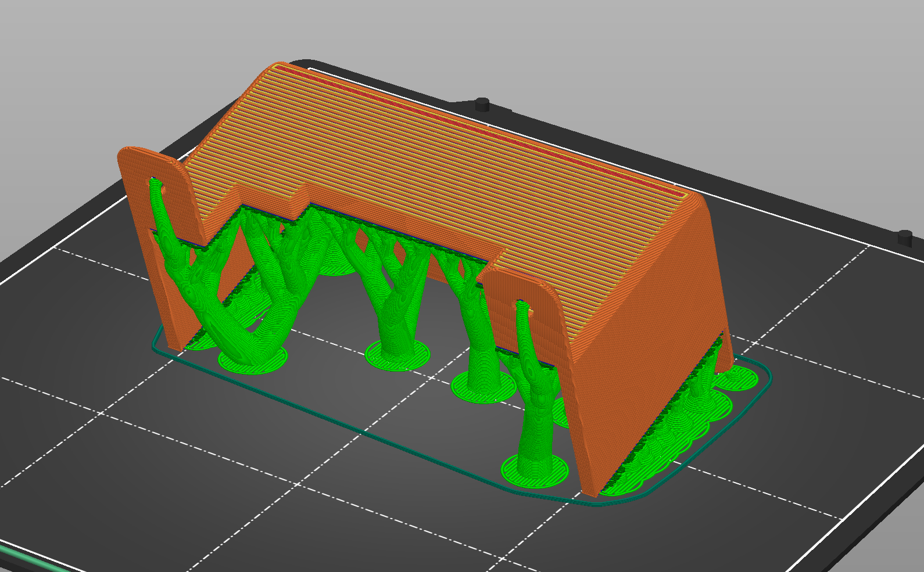Click the large leftmost tree support base disc
The image size is (924, 572).
pos(252,360)
